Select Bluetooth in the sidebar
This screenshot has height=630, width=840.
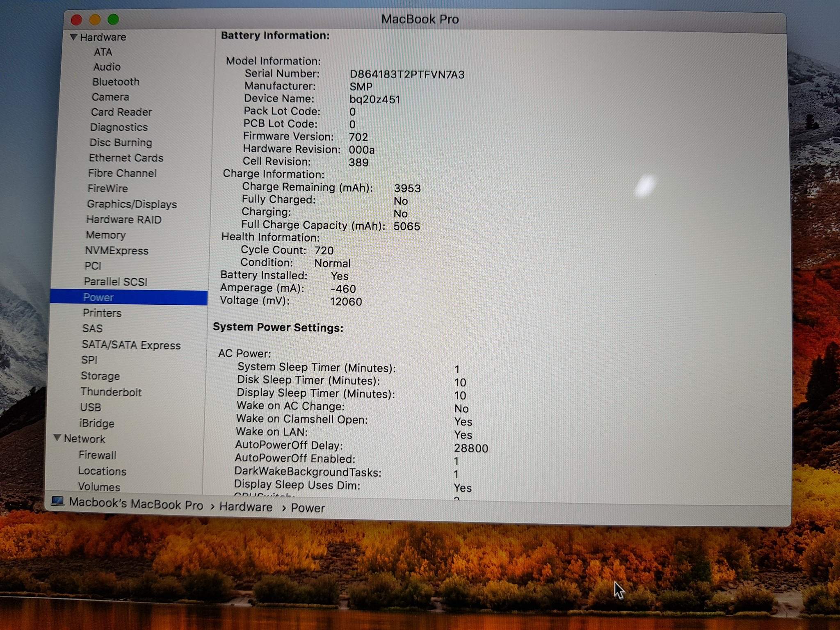pyautogui.click(x=116, y=82)
